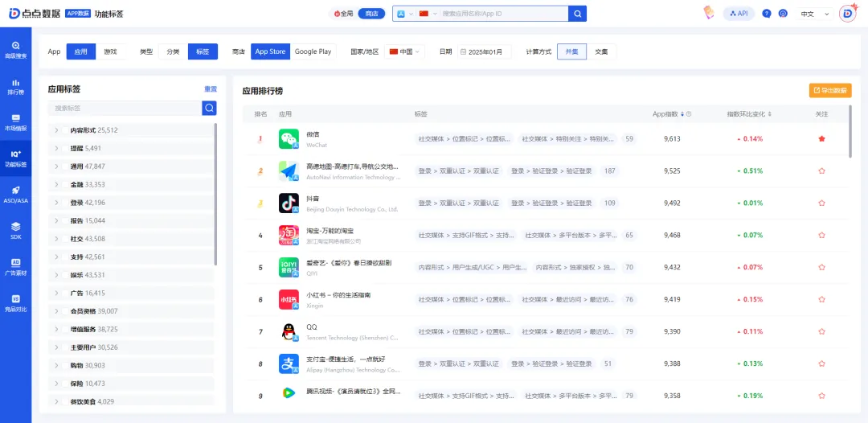
Task: Open the store platform dropdown in search bar
Action: tap(405, 14)
